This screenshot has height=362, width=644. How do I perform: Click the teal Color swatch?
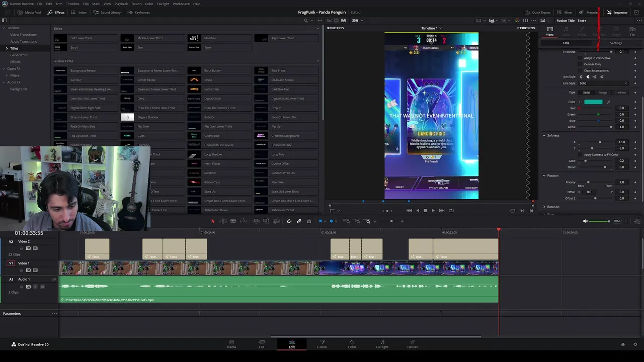point(593,102)
